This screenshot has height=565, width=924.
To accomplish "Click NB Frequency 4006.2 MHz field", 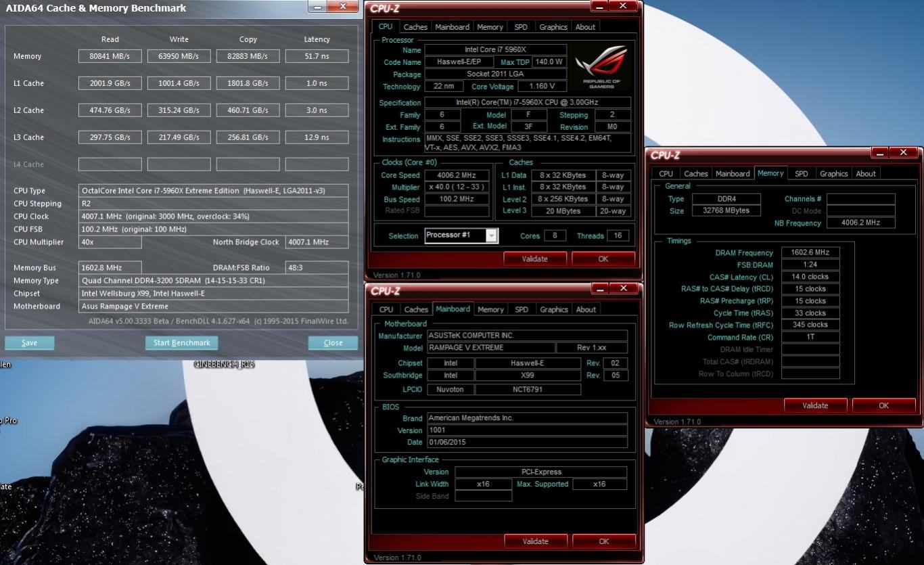I will click(861, 223).
